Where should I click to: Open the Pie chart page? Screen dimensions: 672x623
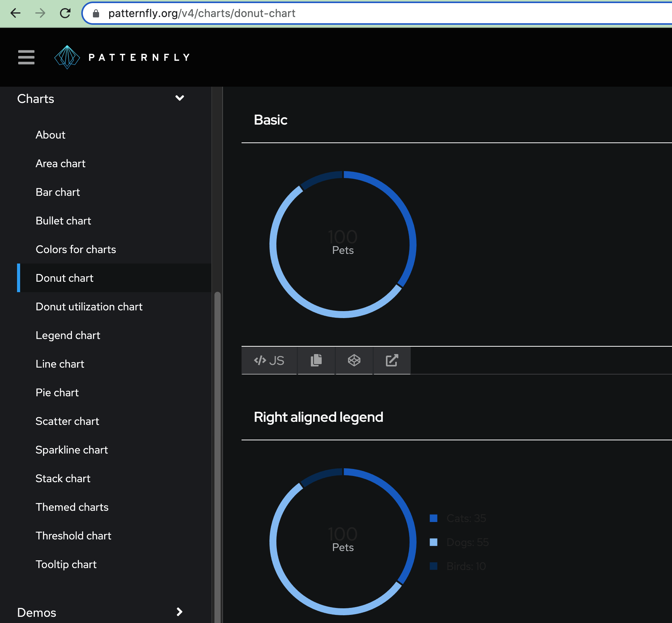tap(57, 392)
